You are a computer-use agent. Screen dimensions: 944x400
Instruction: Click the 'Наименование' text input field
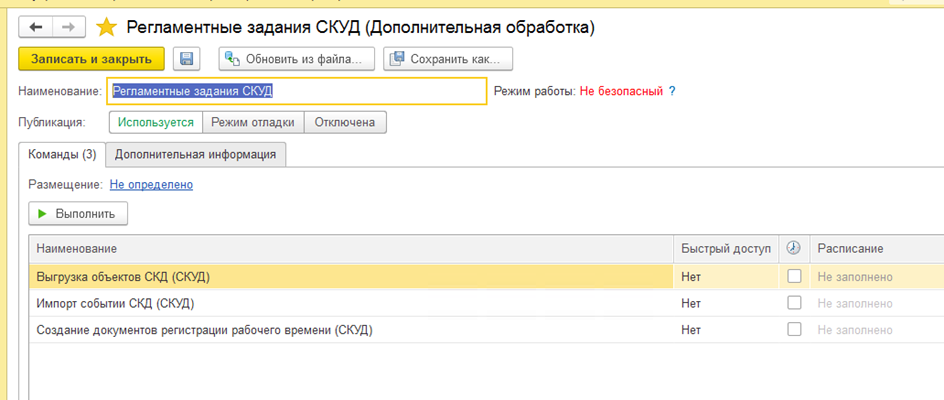point(297,91)
